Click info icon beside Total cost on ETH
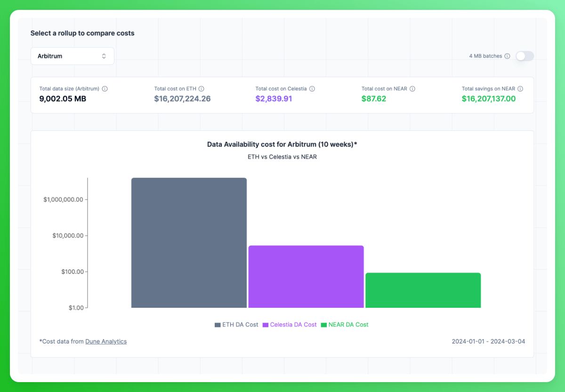 pyautogui.click(x=201, y=89)
